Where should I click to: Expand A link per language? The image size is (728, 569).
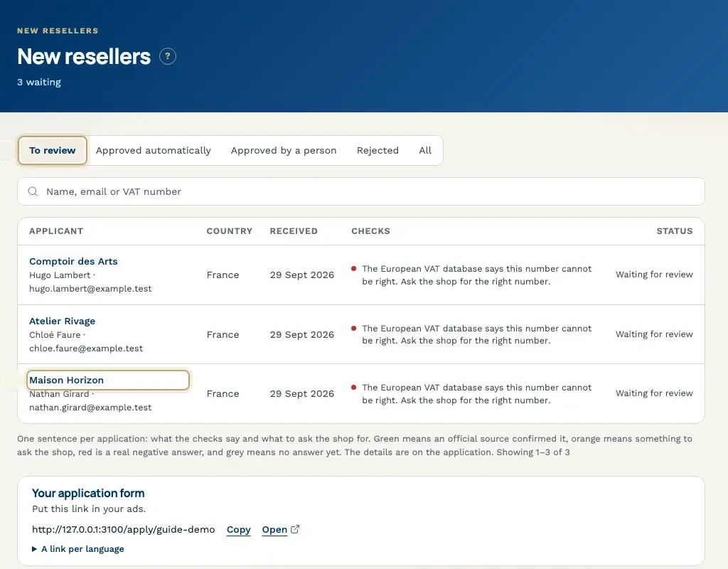[x=78, y=549]
